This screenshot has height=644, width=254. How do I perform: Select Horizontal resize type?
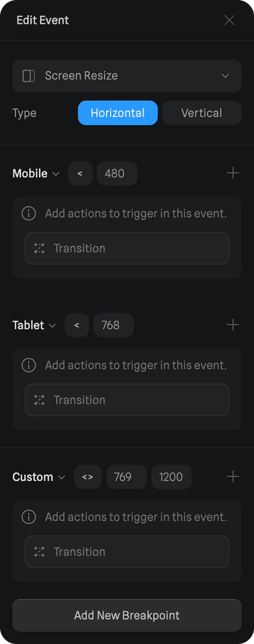tap(118, 113)
